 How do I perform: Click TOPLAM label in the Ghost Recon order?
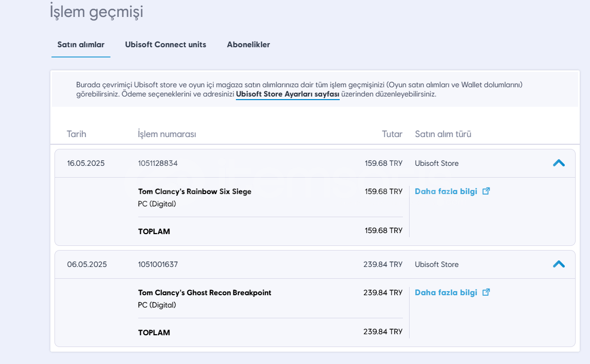click(154, 333)
